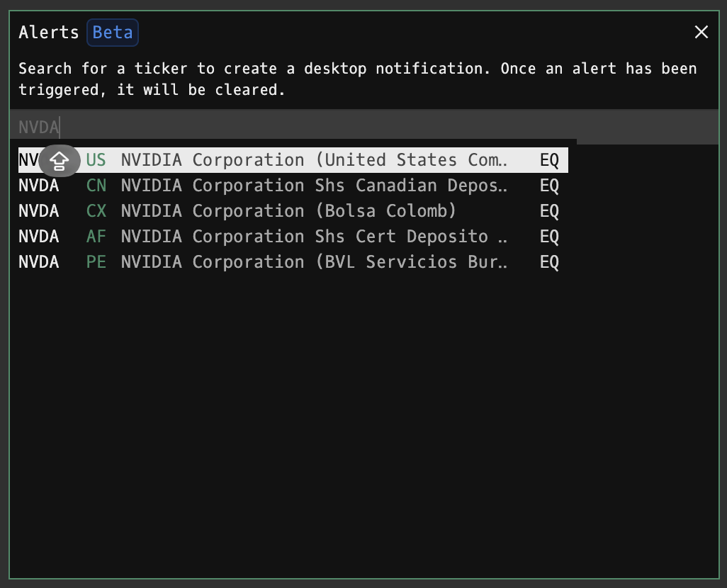This screenshot has width=727, height=588.
Task: Pick NVDA AF Cert Deposito result
Action: tap(293, 237)
